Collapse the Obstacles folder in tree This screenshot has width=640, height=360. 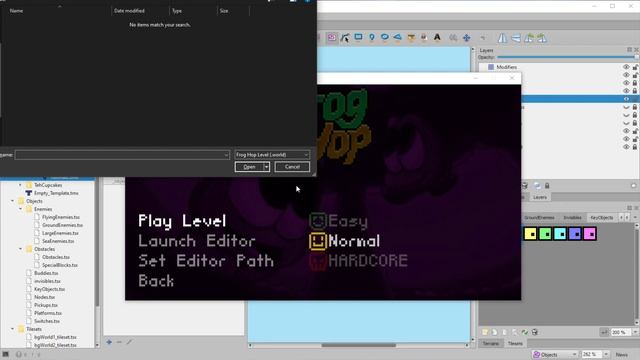pos(20,249)
